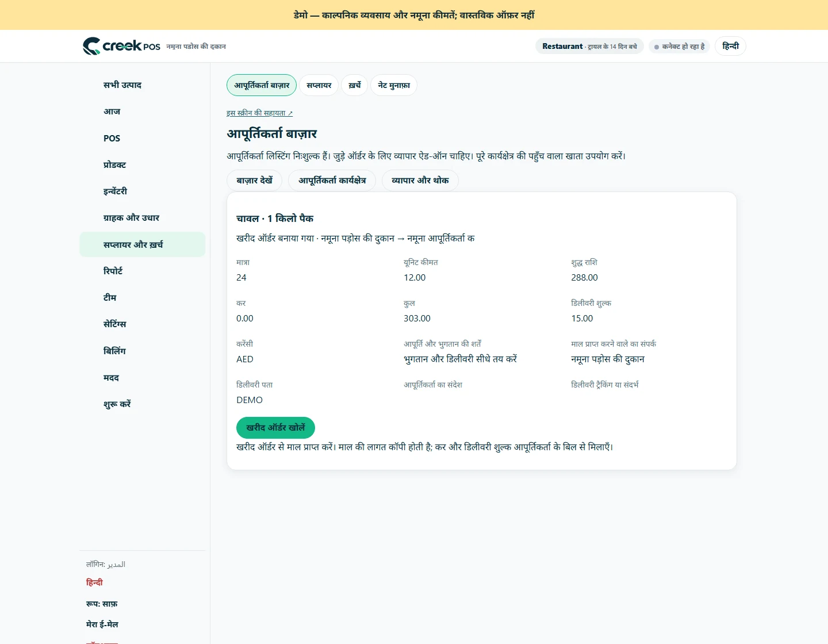This screenshot has height=644, width=828.
Task: Open the मेरा ई-मेल link
Action: click(x=102, y=624)
